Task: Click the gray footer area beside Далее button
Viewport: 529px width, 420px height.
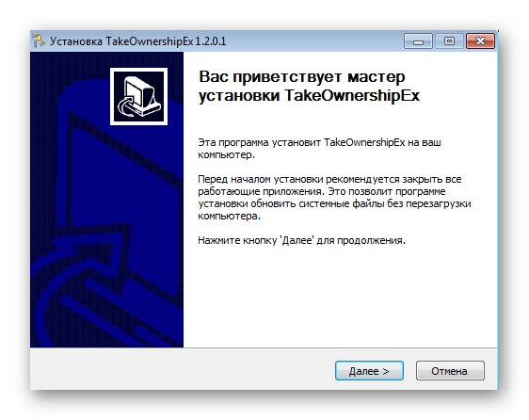Action: pos(183,370)
